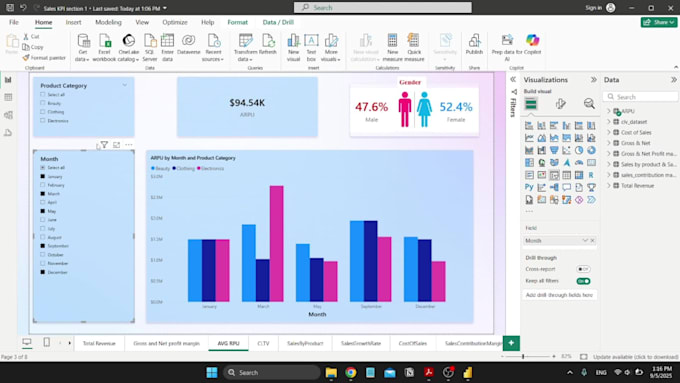680x383 pixels.
Task: Open Format visual pane icon
Action: pyautogui.click(x=560, y=104)
